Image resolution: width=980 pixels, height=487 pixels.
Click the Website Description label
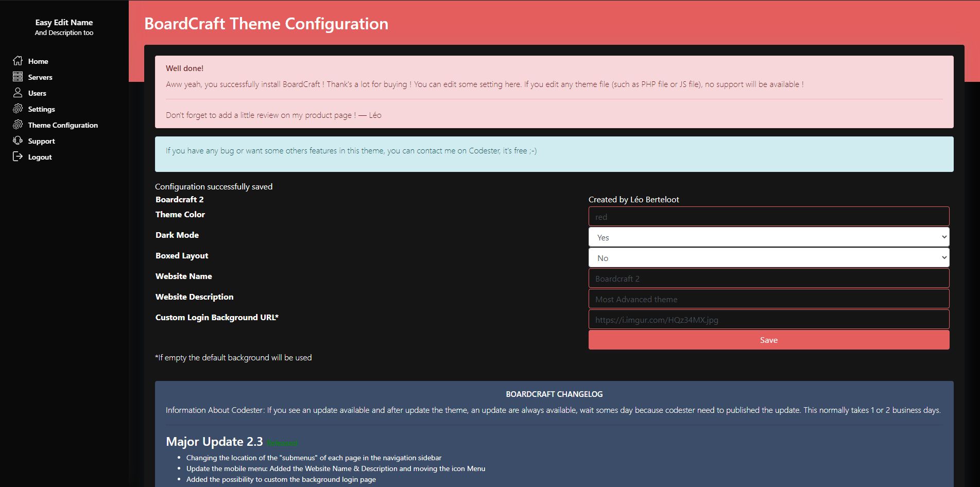coord(195,297)
